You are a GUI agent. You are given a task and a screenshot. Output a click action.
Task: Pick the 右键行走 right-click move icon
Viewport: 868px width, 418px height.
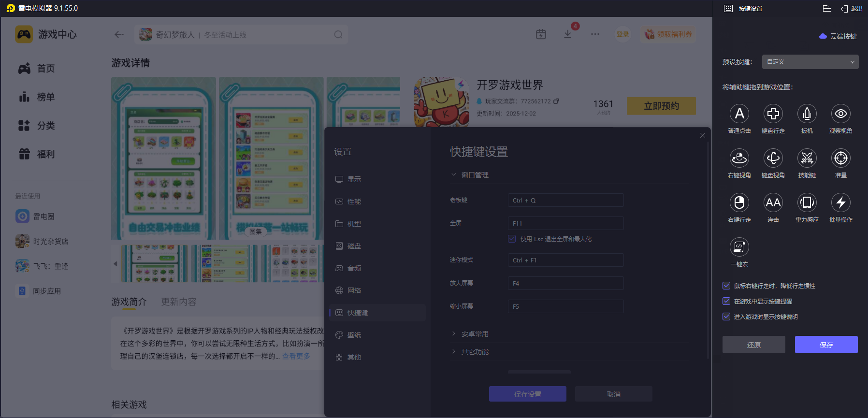pyautogui.click(x=739, y=202)
